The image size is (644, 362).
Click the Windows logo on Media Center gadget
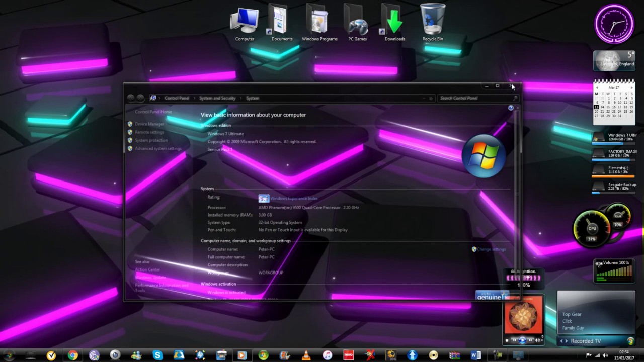tap(630, 341)
